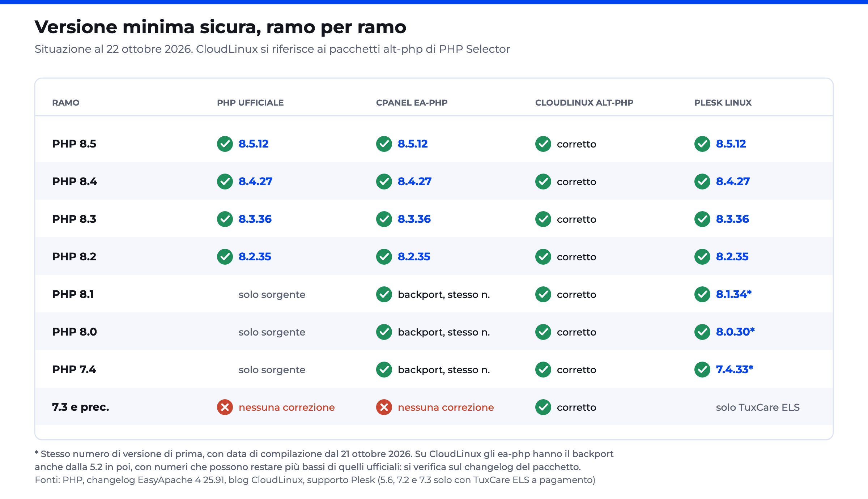Click the check icon for cPanel backport in PHP 8.1 row
This screenshot has width=868, height=499.
(384, 294)
